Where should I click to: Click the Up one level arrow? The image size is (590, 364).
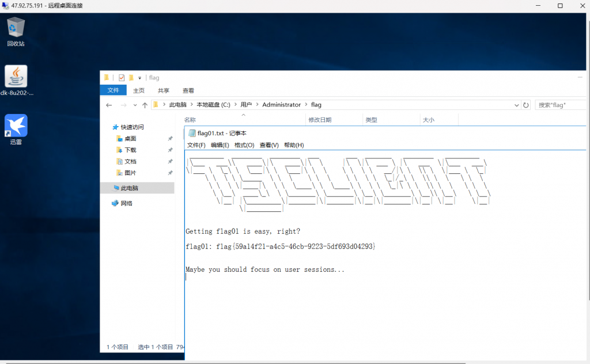145,105
